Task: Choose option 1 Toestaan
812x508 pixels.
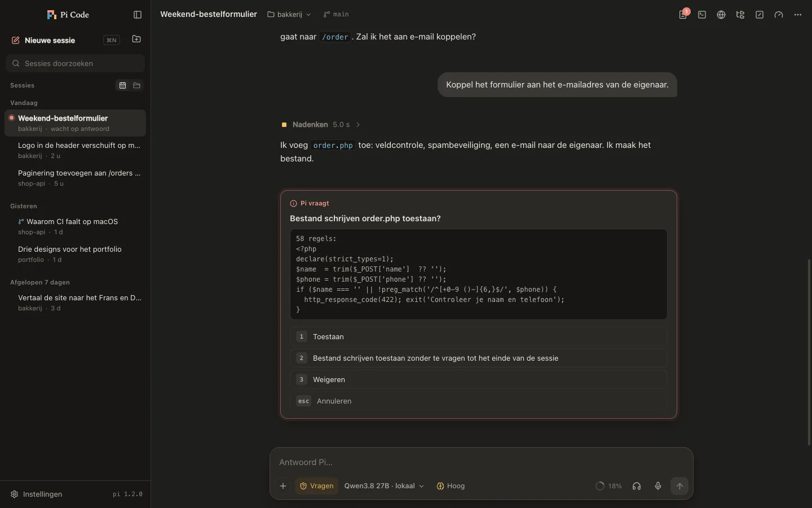Action: click(x=479, y=336)
